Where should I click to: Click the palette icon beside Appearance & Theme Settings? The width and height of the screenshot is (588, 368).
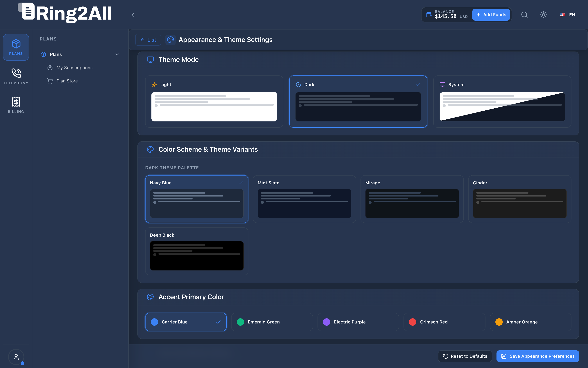point(171,40)
